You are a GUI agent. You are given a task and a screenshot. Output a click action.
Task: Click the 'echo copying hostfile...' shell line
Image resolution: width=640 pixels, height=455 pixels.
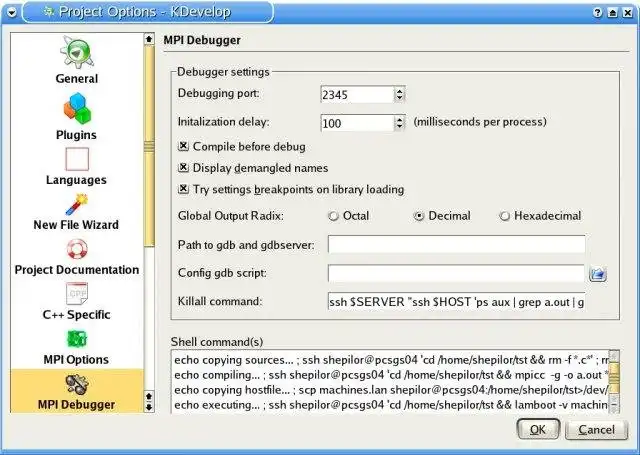pos(391,390)
